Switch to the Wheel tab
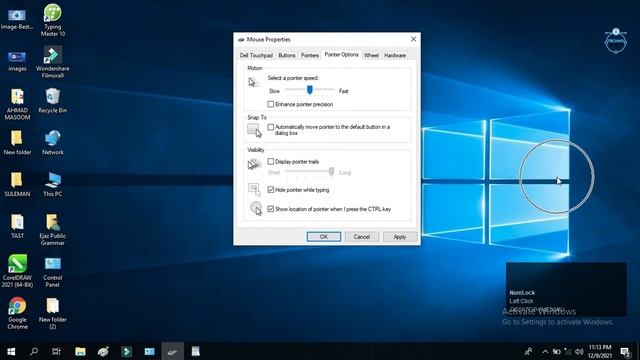Screen dimensions: 640x360 (371, 55)
